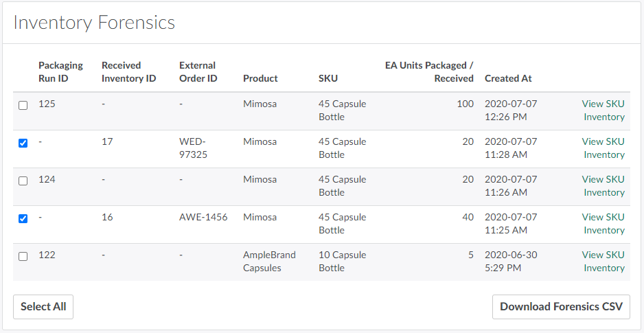644x333 pixels.
Task: Click the Received Inventory ID column header
Action: [128, 71]
